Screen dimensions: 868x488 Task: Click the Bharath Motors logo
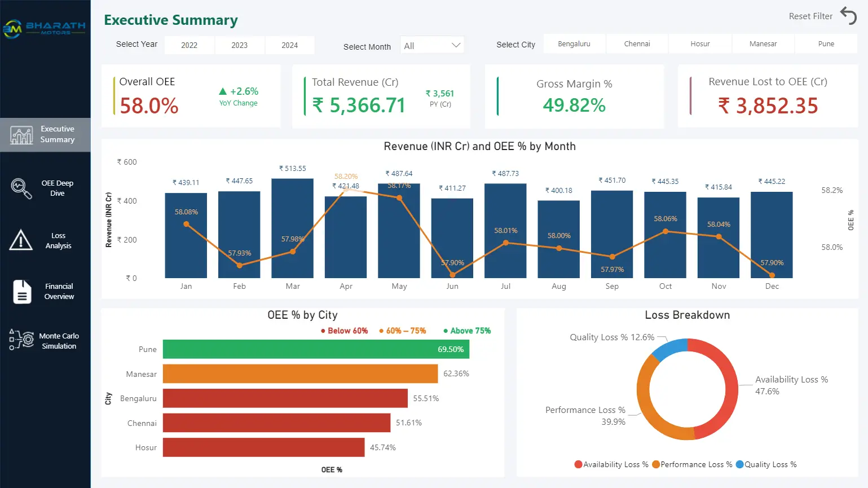44,25
